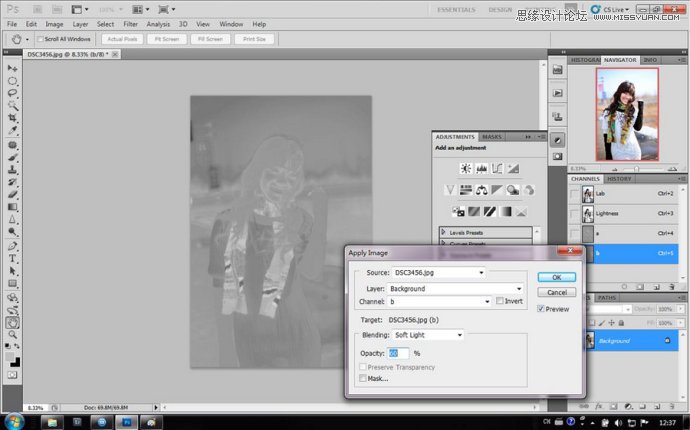
Task: Click the Opacity input field
Action: click(399, 353)
